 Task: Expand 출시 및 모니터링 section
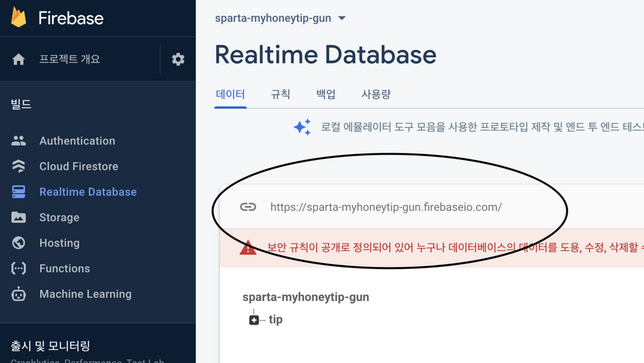coord(50,346)
